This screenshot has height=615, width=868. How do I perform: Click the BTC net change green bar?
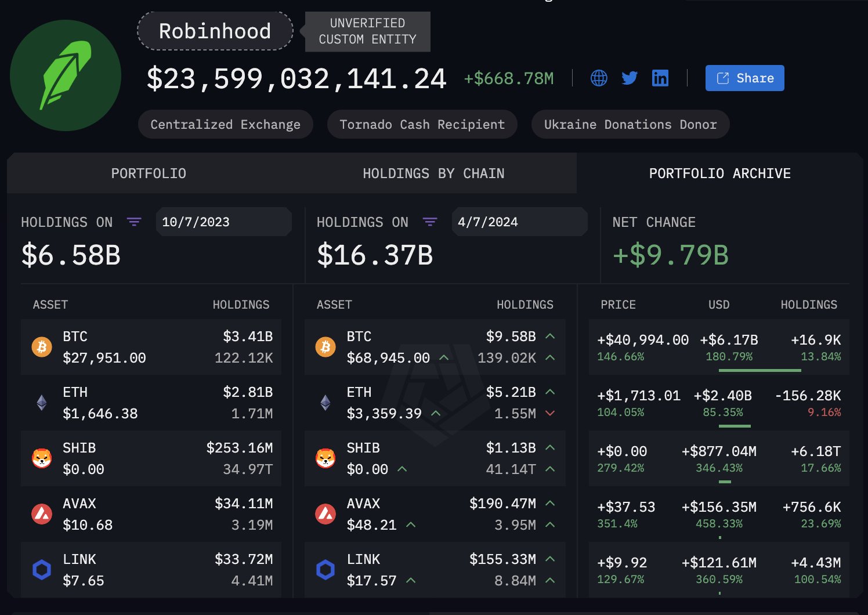pyautogui.click(x=759, y=370)
